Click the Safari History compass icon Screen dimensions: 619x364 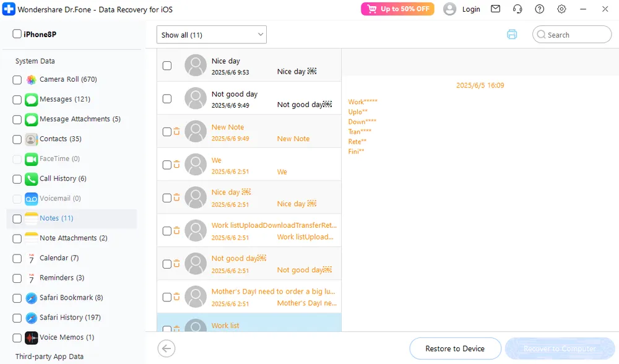click(x=32, y=318)
